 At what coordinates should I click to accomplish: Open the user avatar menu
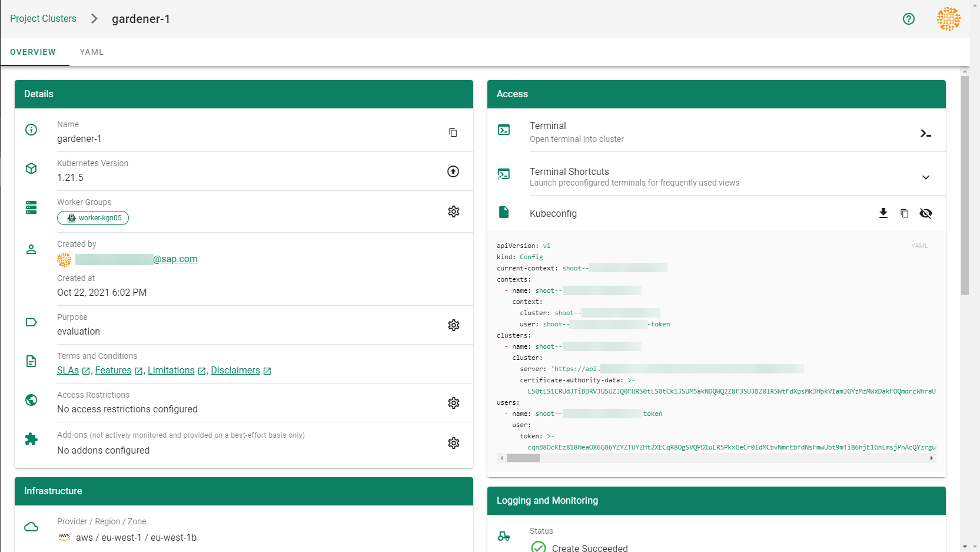click(x=948, y=19)
